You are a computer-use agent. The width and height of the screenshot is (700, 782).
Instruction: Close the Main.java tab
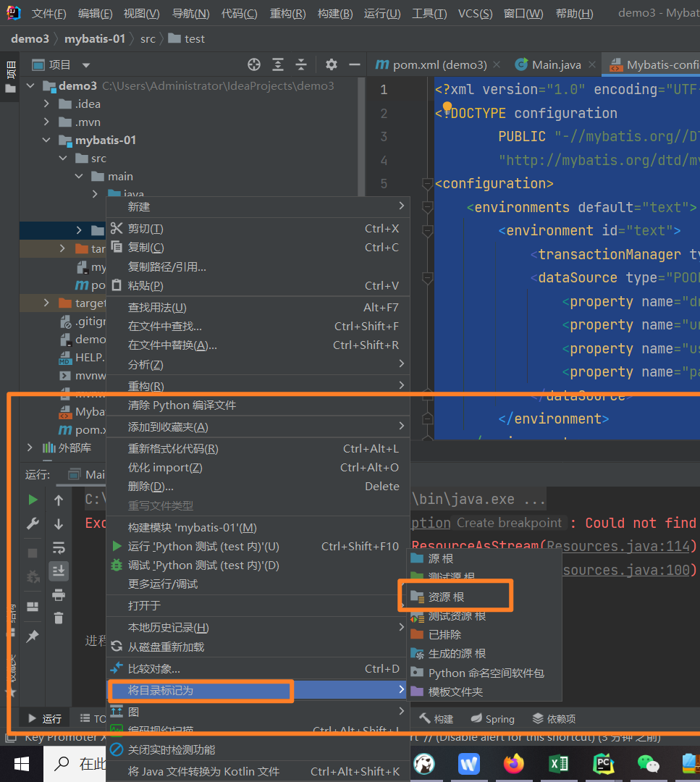(x=592, y=64)
